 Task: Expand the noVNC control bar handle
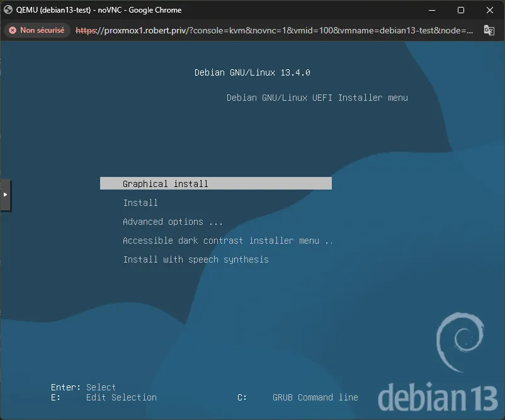point(6,195)
